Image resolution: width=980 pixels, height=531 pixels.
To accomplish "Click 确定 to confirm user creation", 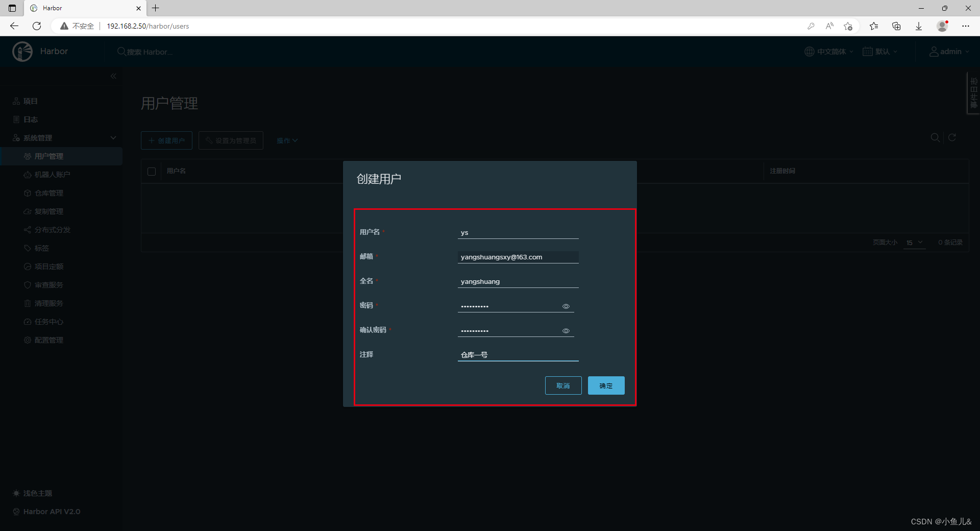I will pyautogui.click(x=606, y=385).
